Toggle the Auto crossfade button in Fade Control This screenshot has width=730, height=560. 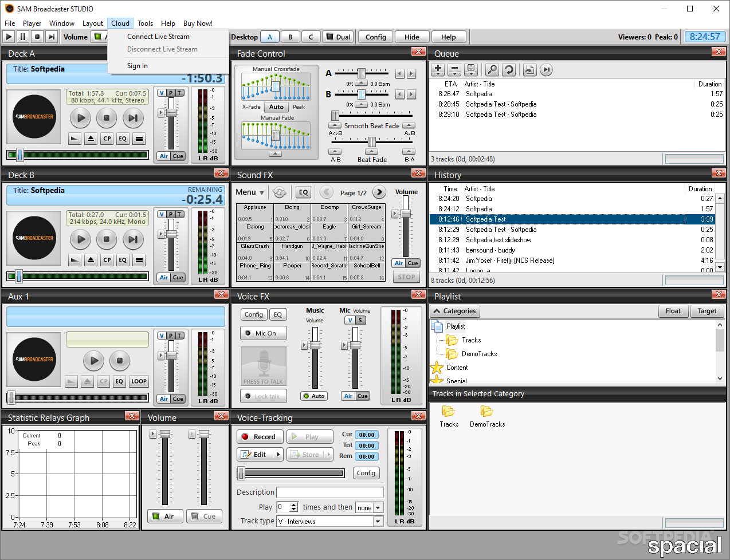click(x=277, y=107)
